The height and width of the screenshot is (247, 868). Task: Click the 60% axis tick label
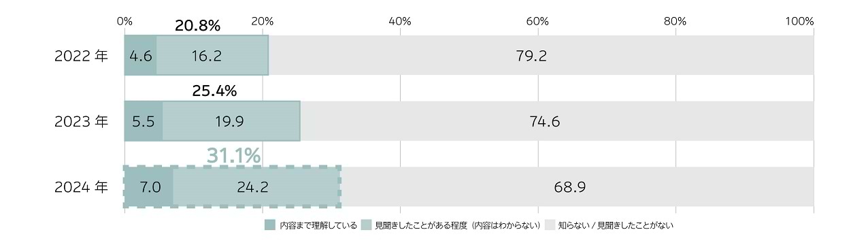537,21
